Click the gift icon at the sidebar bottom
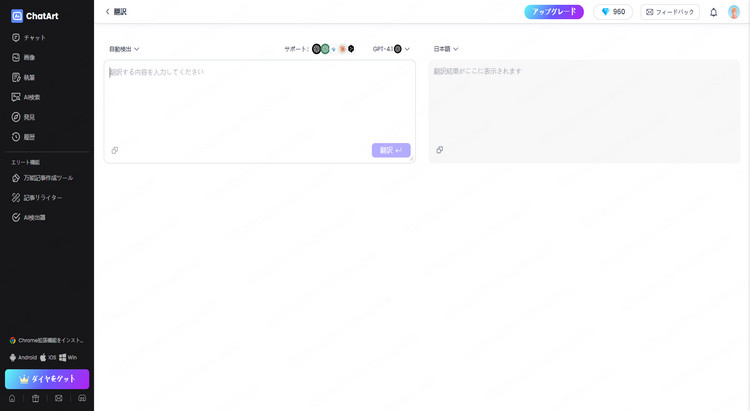The height and width of the screenshot is (411, 750). point(35,398)
